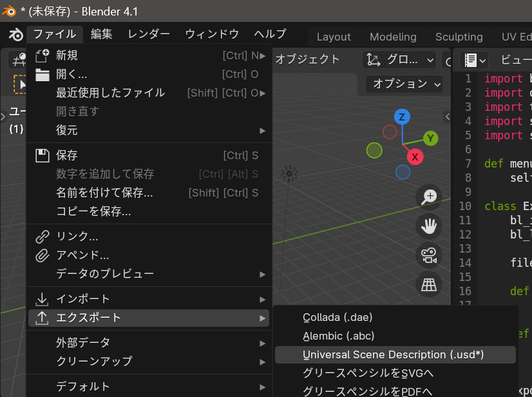Open the レンダー menu

click(x=149, y=34)
